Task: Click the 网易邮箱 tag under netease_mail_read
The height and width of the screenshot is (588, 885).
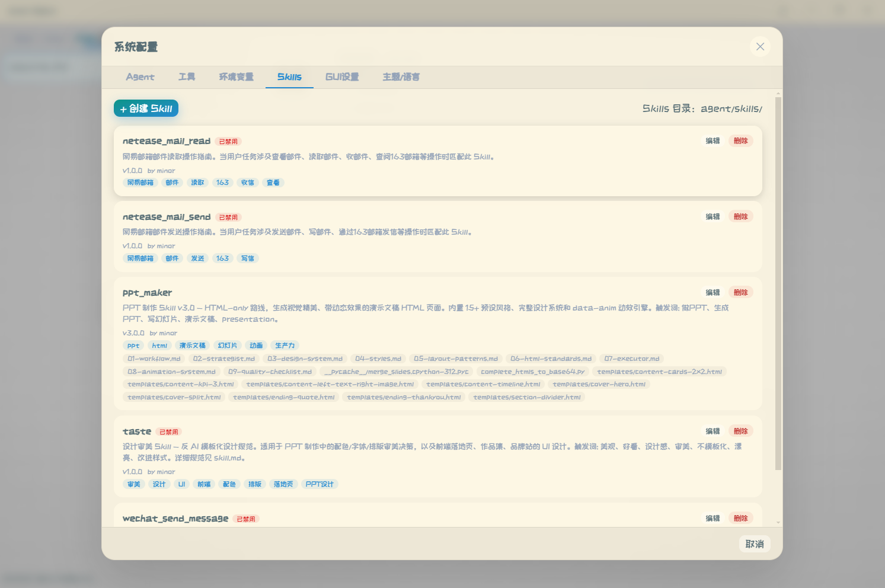Action: tap(140, 183)
